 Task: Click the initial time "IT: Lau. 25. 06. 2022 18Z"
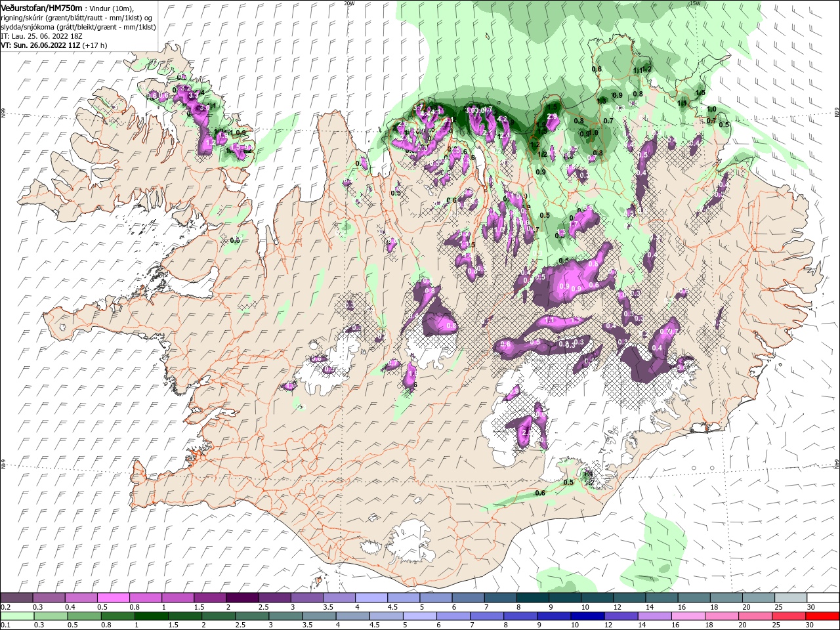click(41, 36)
